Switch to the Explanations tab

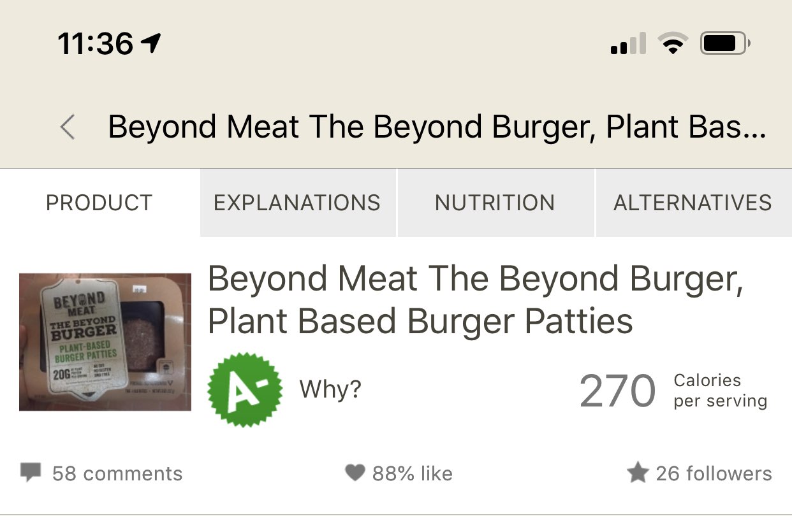(297, 203)
